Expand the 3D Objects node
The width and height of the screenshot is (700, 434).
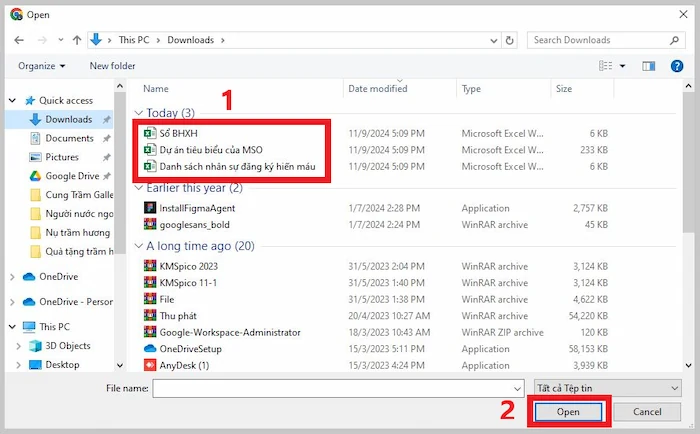coord(18,346)
